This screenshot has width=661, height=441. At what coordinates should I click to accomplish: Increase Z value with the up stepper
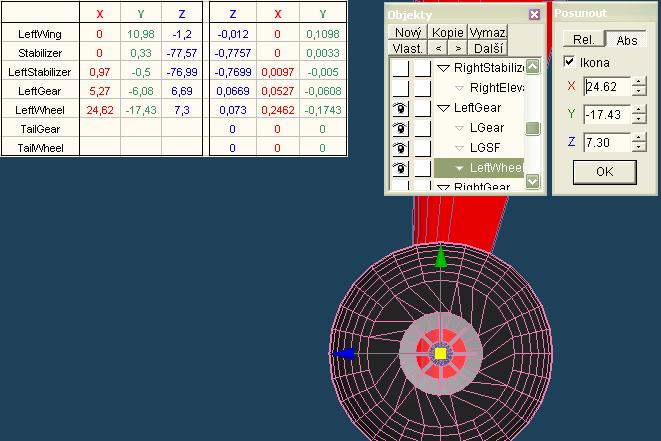tap(639, 138)
